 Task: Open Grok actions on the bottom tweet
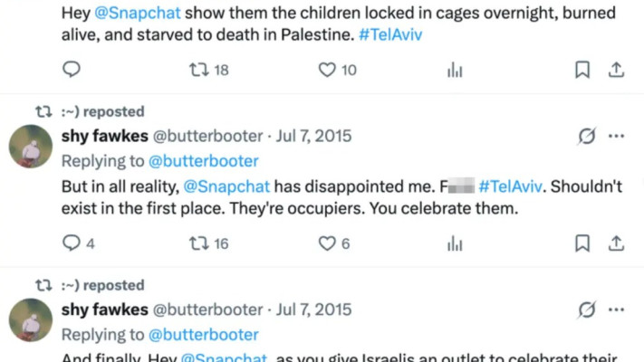[586, 310]
